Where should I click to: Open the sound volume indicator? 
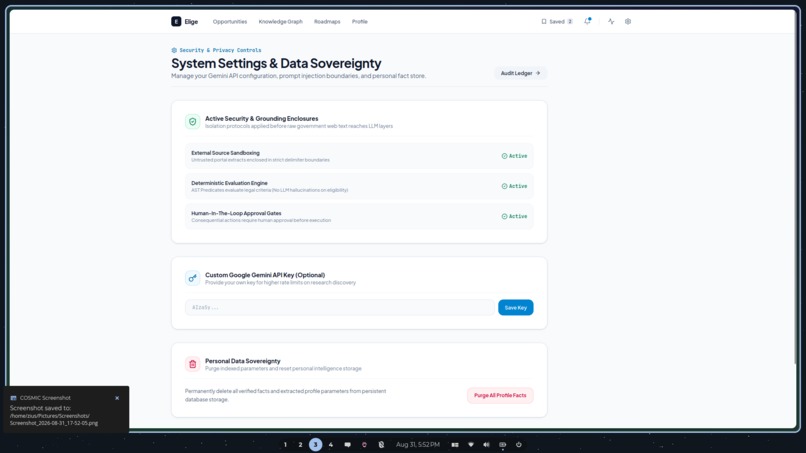tap(486, 445)
